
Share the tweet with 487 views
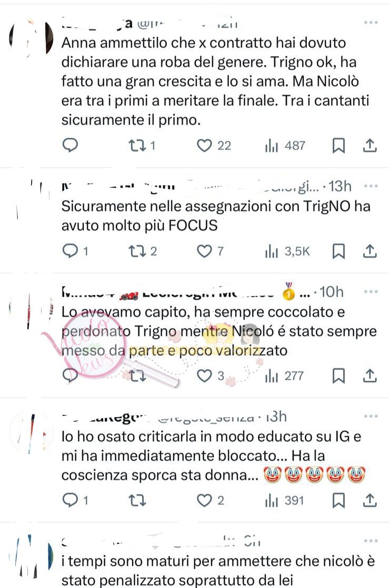(370, 146)
